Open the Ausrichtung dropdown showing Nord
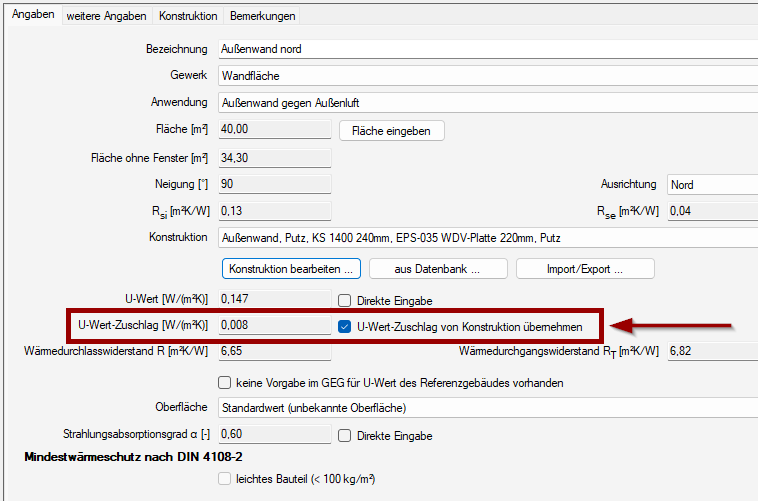This screenshot has width=758, height=501. tap(711, 185)
